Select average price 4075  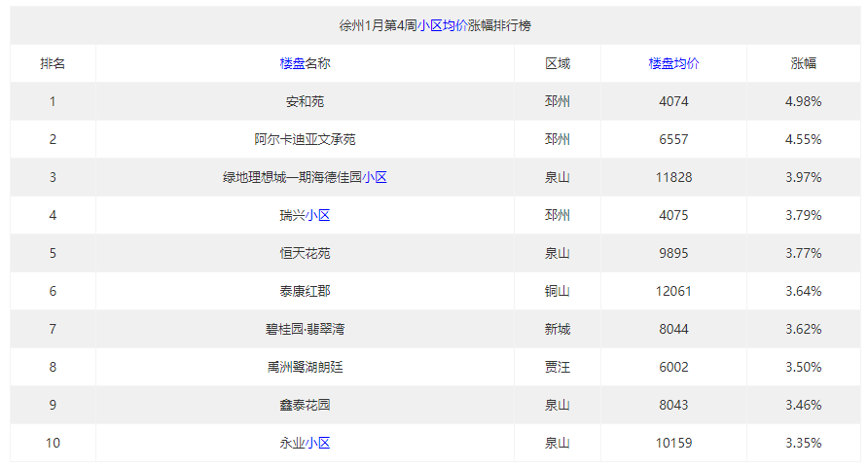673,215
